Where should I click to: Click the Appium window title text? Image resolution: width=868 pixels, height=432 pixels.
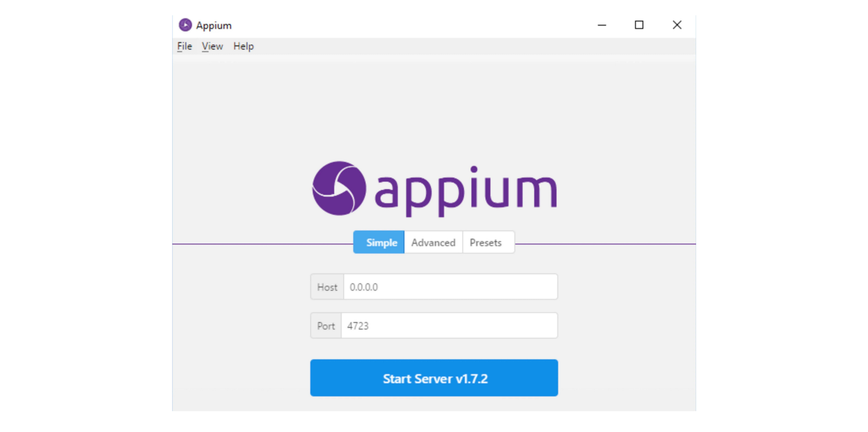pyautogui.click(x=214, y=26)
